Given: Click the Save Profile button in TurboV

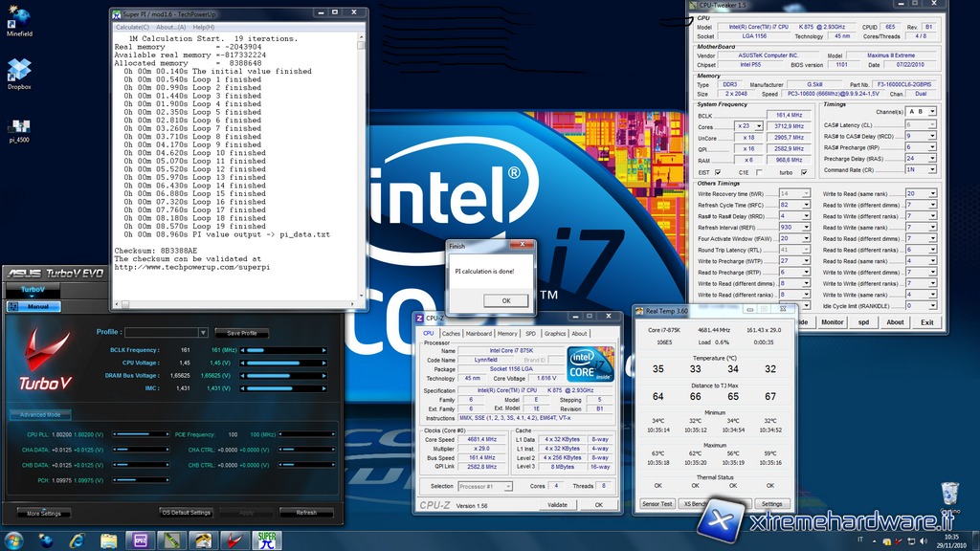Looking at the screenshot, I should (241, 333).
